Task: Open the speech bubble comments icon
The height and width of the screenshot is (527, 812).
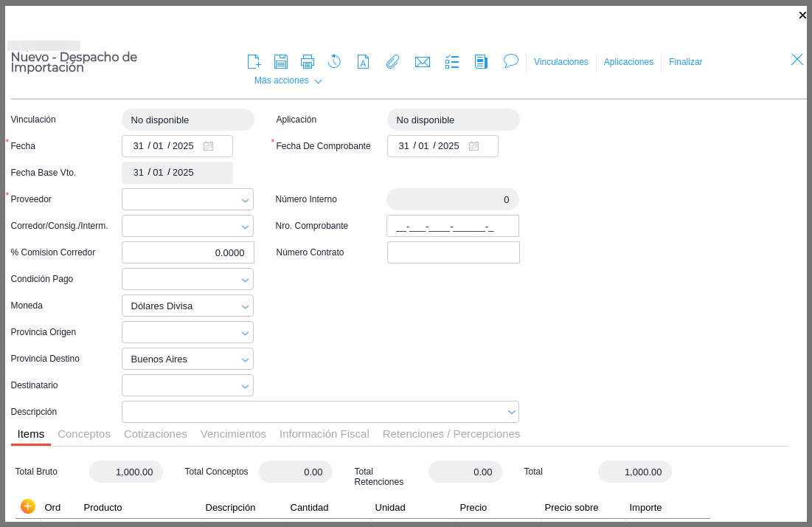Action: pos(511,61)
